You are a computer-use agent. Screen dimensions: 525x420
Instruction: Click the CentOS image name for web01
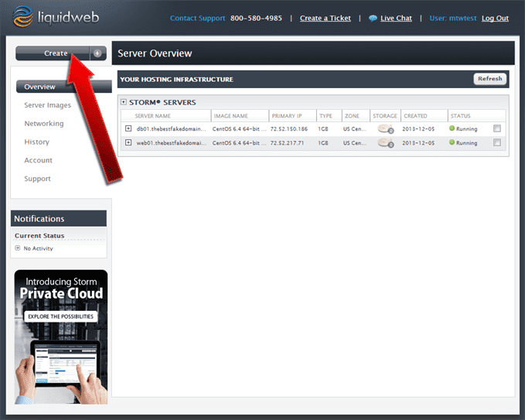[x=240, y=143]
